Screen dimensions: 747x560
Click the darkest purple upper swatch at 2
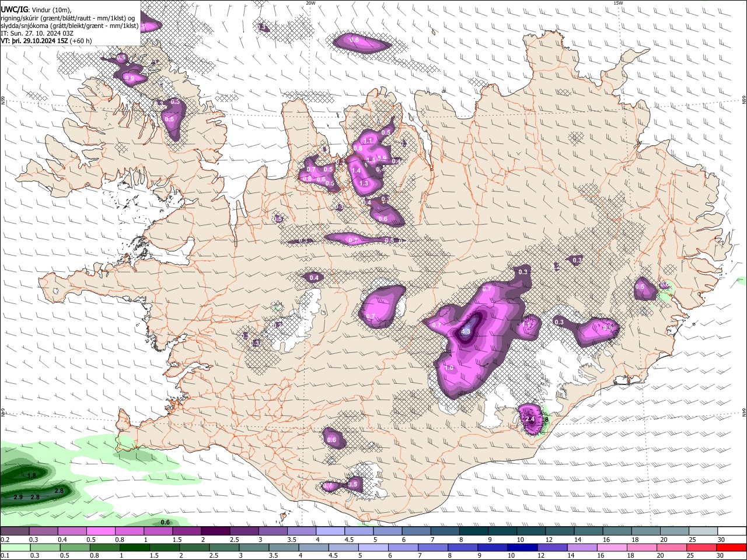click(215, 531)
